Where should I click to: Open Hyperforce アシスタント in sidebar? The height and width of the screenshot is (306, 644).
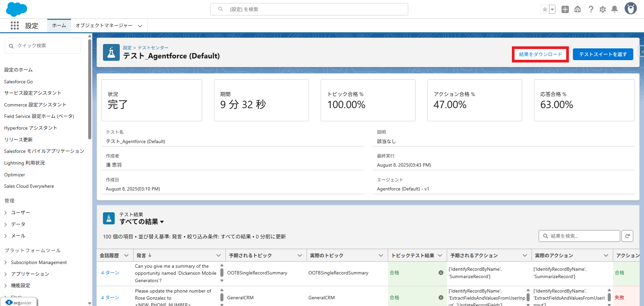pos(31,128)
